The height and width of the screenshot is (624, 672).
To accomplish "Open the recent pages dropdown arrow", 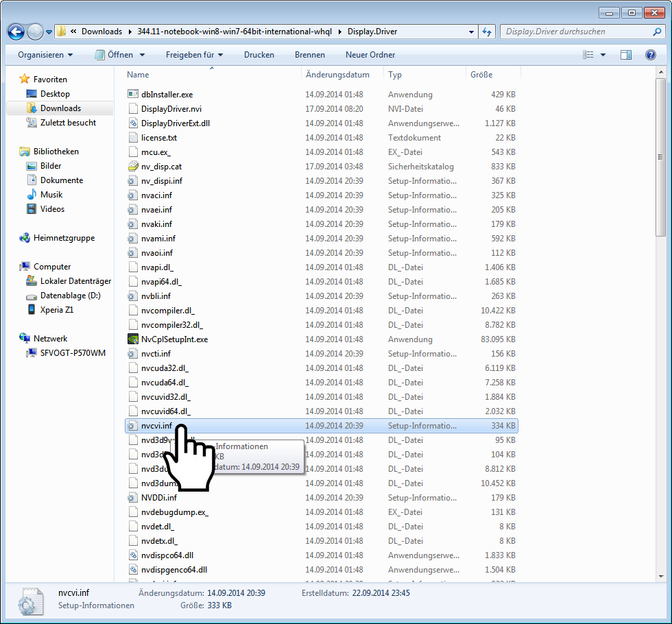I will (49, 32).
